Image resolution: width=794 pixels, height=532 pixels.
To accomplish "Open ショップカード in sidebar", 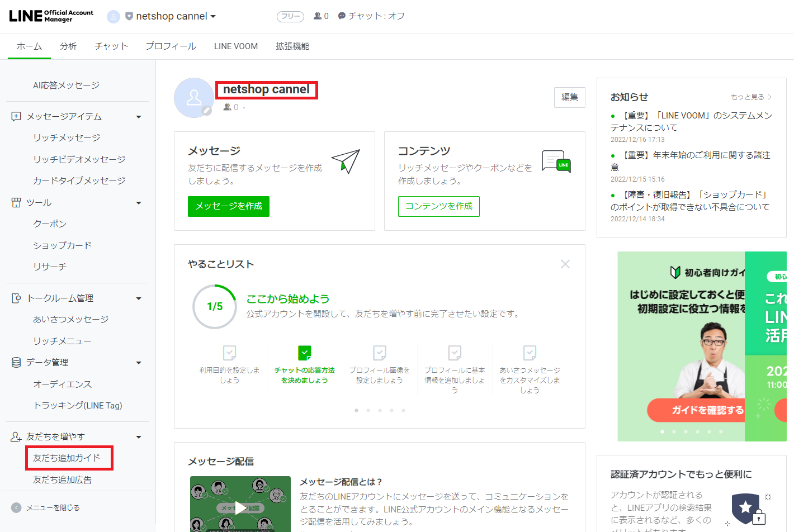I will pyautogui.click(x=62, y=245).
